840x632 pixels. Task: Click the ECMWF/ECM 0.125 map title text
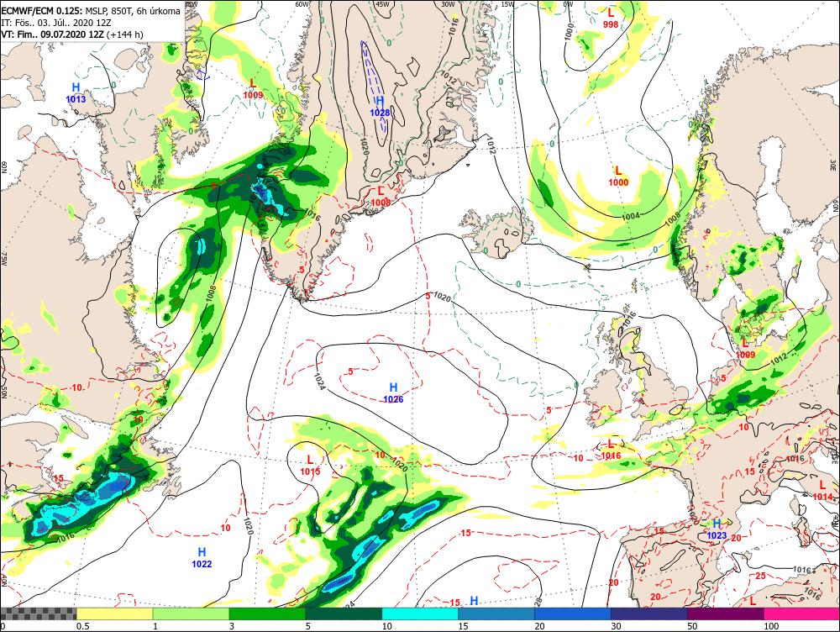[92, 11]
